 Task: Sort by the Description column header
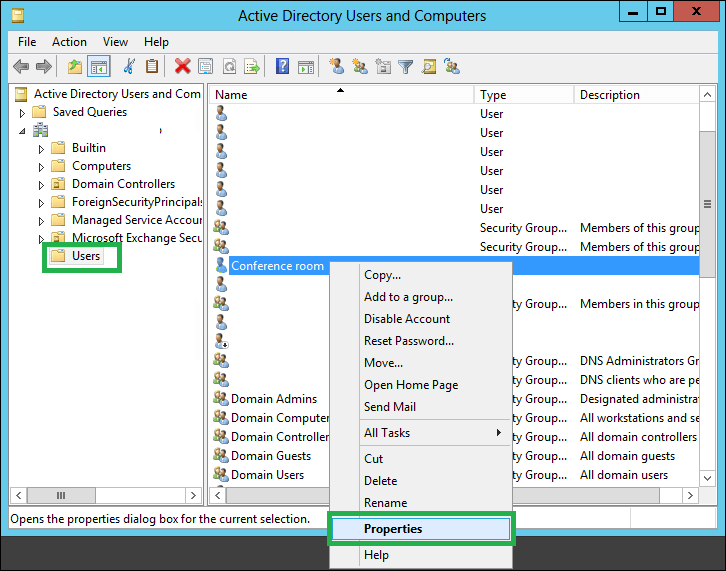(637, 94)
